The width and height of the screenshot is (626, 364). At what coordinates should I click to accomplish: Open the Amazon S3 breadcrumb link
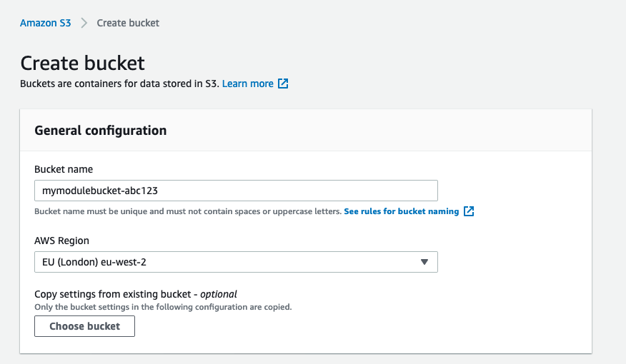46,23
